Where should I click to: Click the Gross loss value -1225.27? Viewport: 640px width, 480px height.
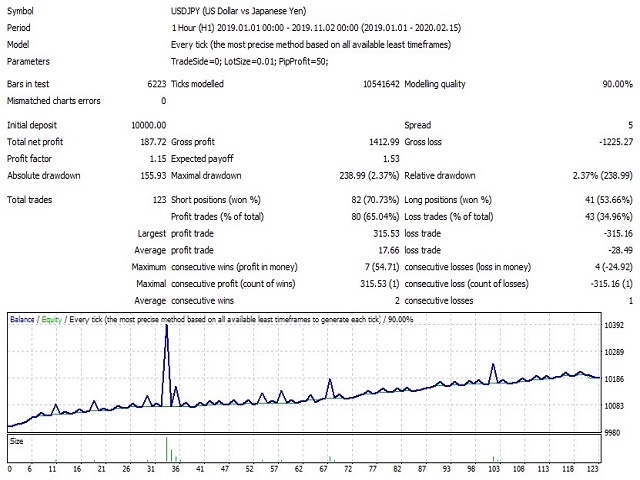(x=616, y=142)
